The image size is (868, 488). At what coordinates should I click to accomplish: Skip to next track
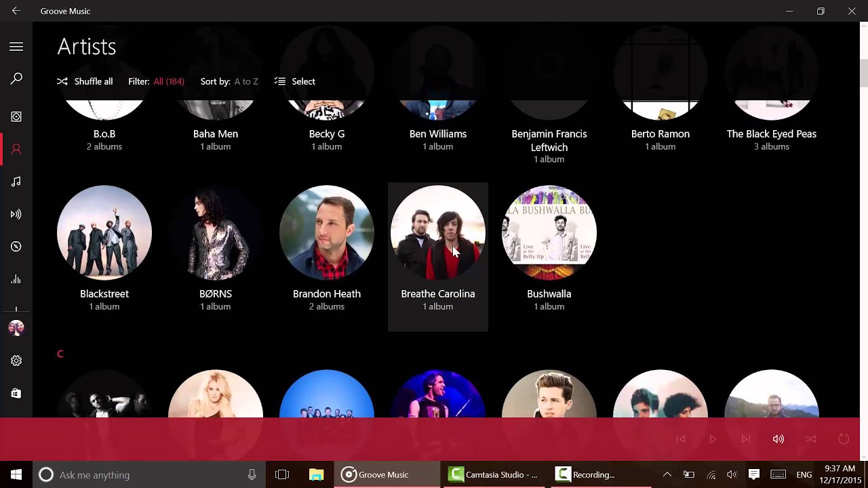coord(746,439)
